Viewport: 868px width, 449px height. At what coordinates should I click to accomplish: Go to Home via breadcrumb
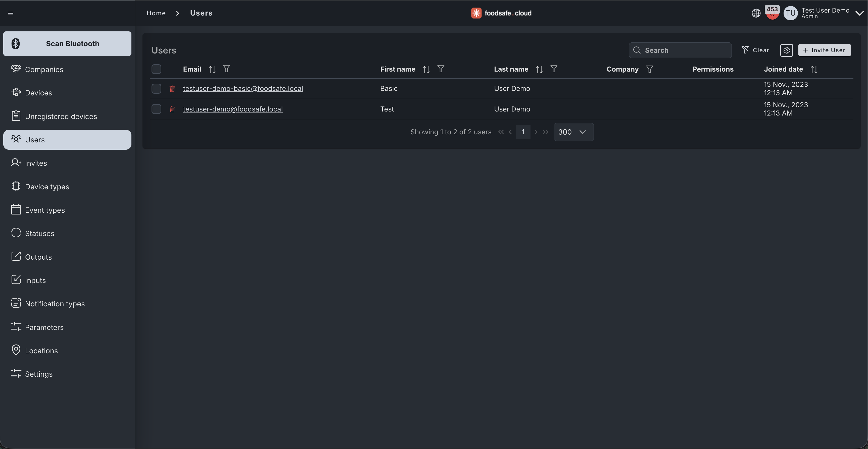156,13
